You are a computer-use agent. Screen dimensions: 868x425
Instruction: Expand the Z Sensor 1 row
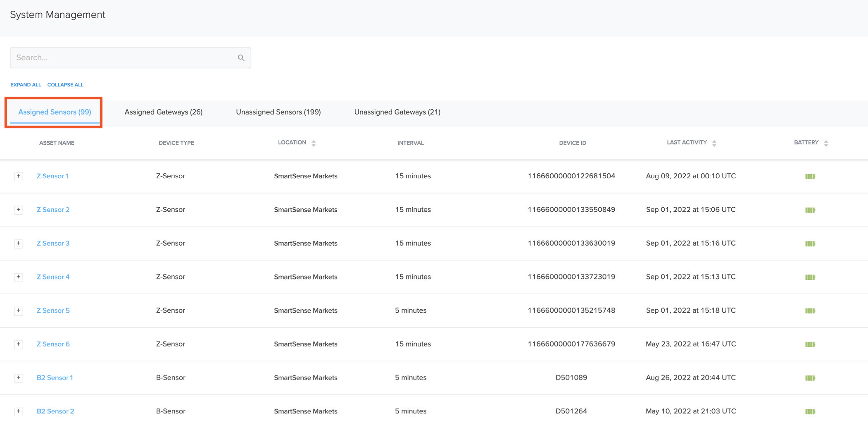[x=19, y=176]
